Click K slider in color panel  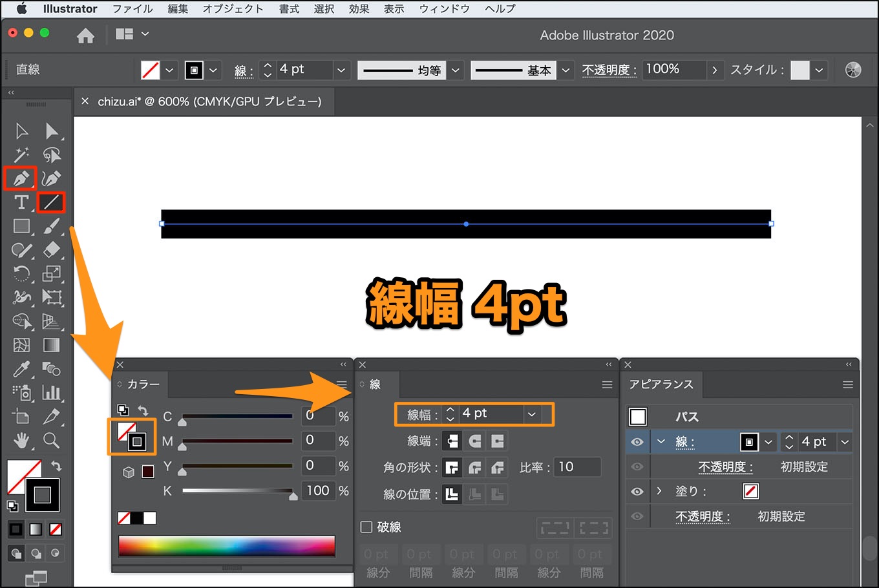click(237, 491)
